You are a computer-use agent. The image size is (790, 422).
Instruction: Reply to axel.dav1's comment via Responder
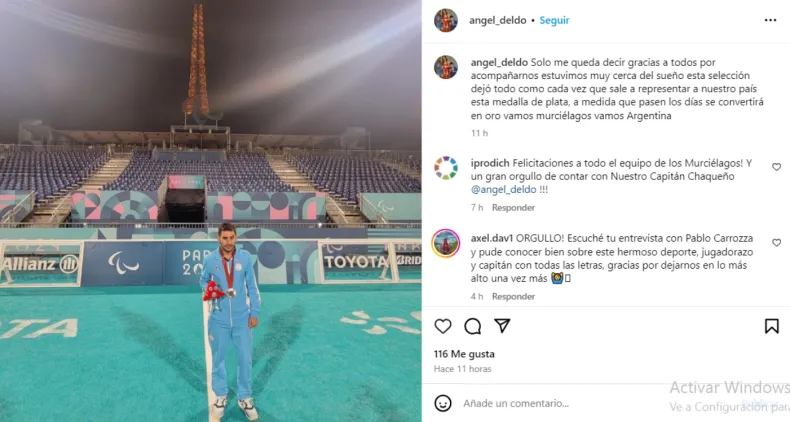point(513,297)
